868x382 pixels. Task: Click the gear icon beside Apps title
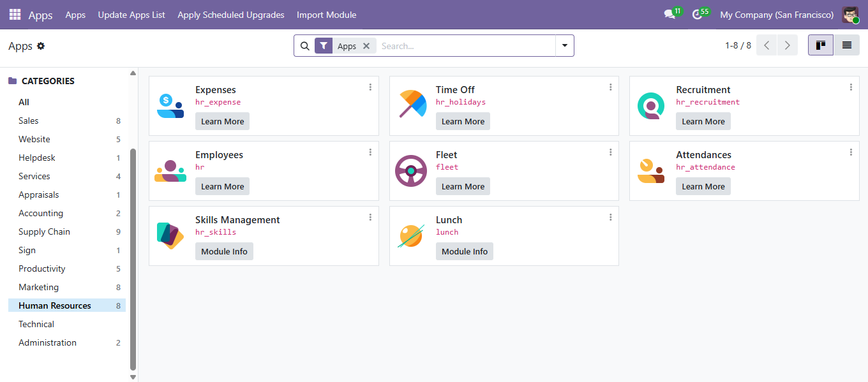click(x=41, y=46)
